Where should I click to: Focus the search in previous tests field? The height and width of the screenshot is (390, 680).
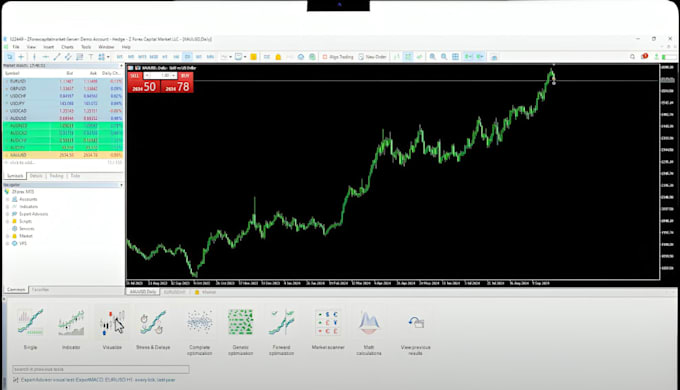(101, 369)
